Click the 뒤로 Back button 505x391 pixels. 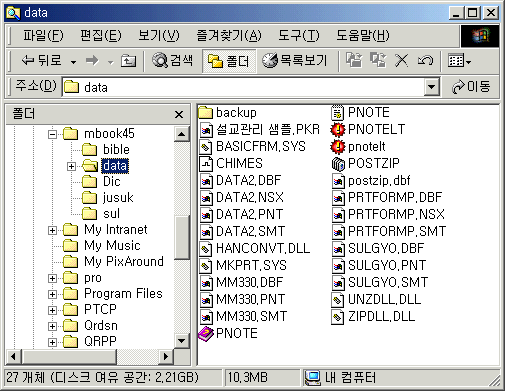(42, 61)
